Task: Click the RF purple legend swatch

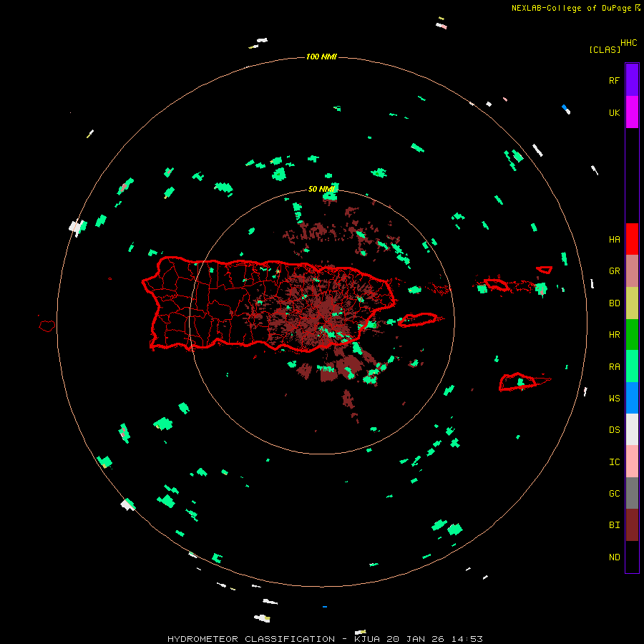Action: tap(632, 80)
